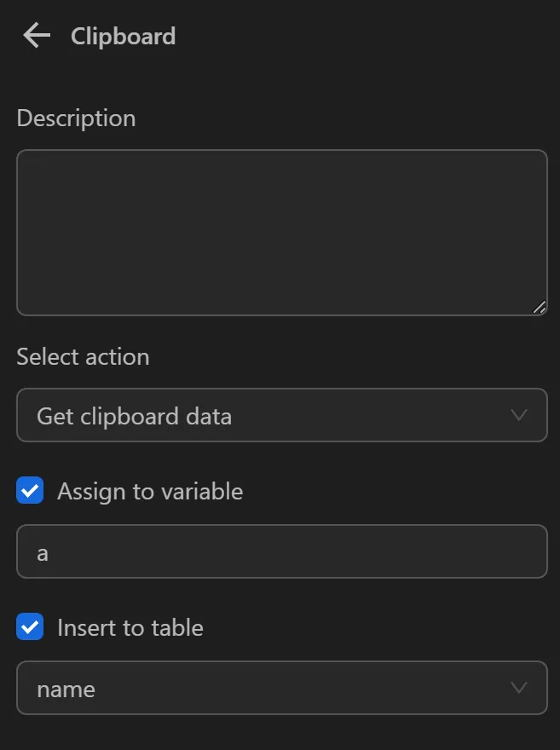Click the back arrow to leave Clipboard settings
Viewport: 560px width, 750px height.
pos(35,35)
